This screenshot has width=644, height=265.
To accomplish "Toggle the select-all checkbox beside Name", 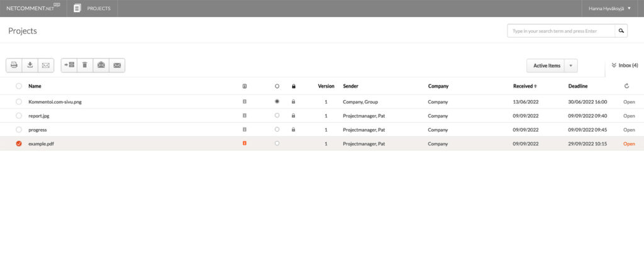I will (19, 86).
